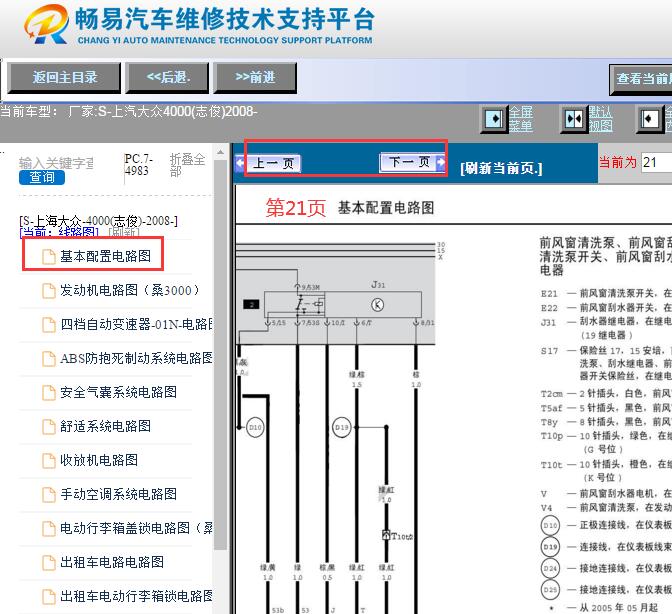Click the J31 relay label in diagram

coord(378,285)
